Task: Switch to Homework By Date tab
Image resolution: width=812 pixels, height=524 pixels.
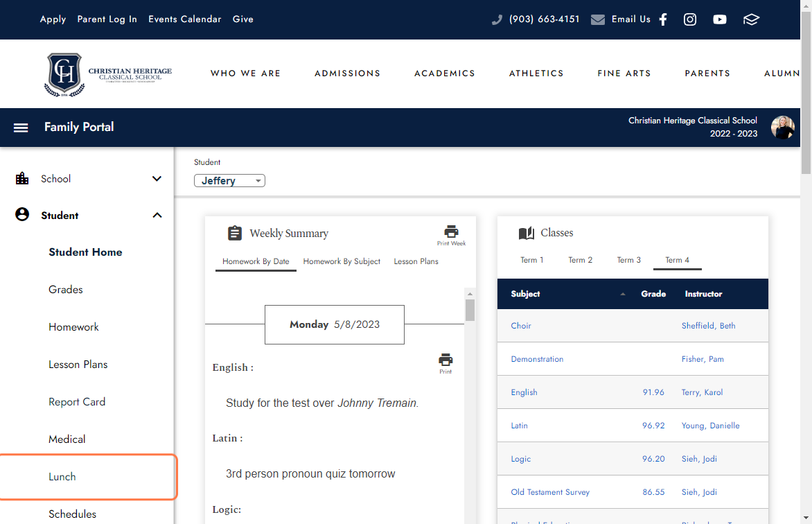Action: coord(256,261)
